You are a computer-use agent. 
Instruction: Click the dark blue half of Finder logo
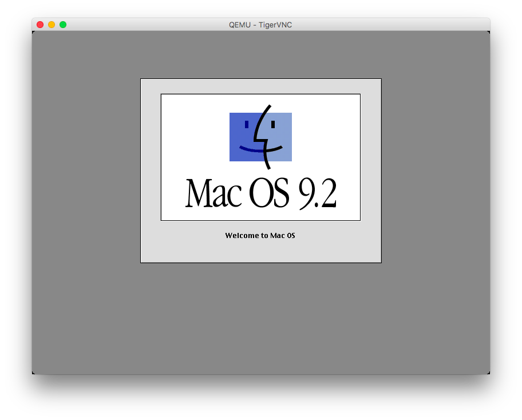click(x=240, y=137)
